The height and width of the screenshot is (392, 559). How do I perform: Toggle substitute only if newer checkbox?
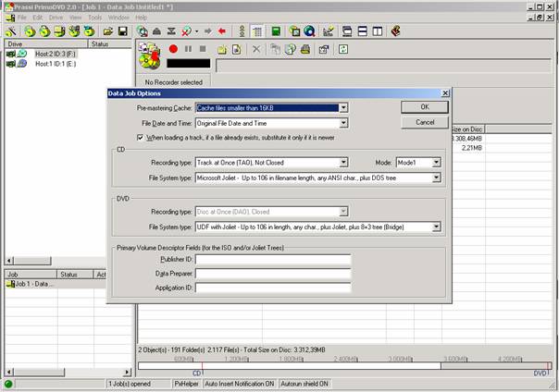(x=141, y=137)
